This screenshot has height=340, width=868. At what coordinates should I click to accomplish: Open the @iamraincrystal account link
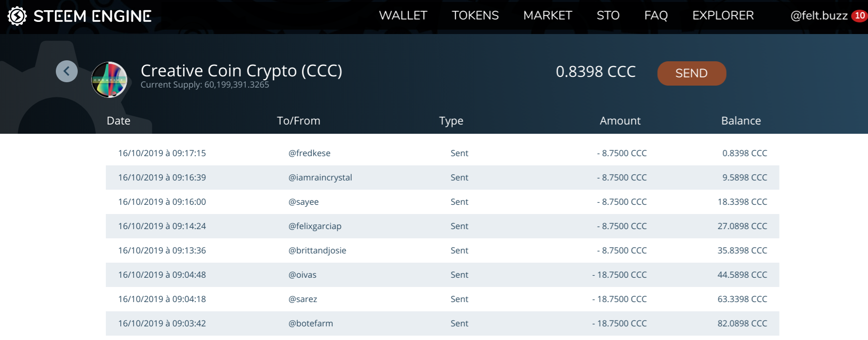pos(320,178)
